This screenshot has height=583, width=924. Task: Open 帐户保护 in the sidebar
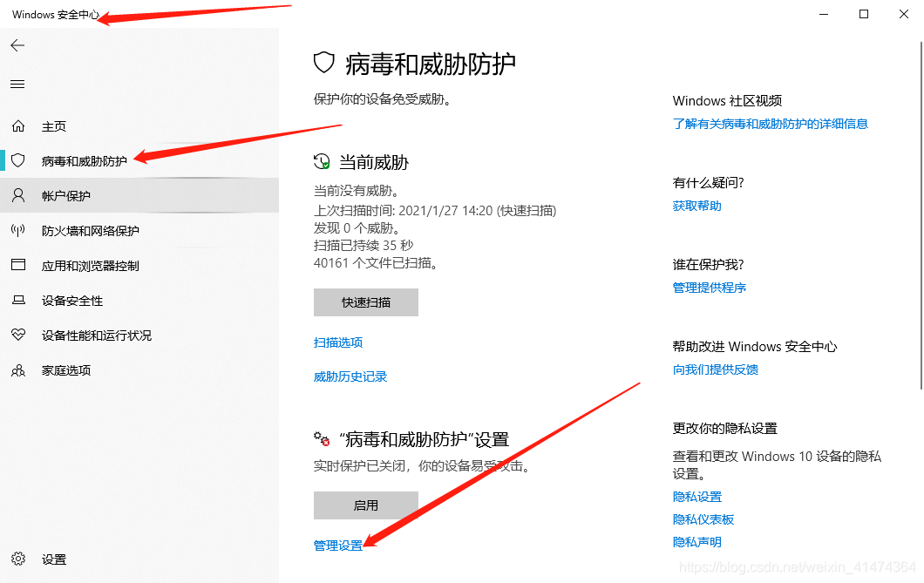[139, 195]
